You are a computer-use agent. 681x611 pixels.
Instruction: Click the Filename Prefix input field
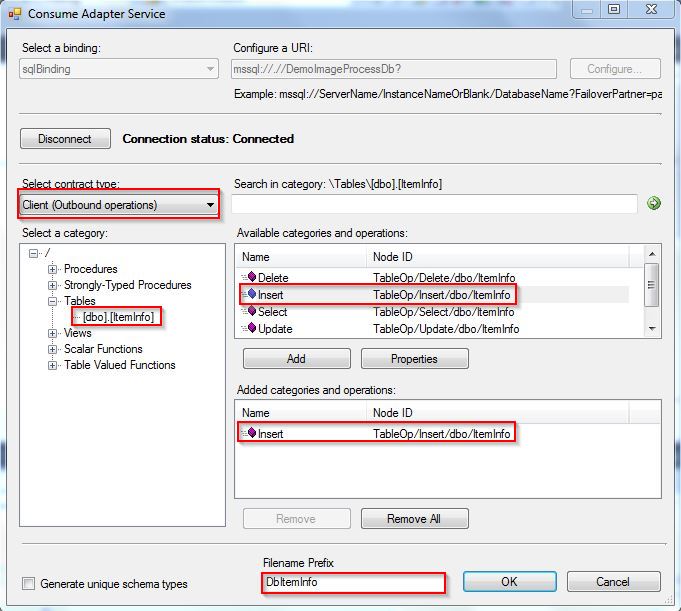[x=354, y=582]
